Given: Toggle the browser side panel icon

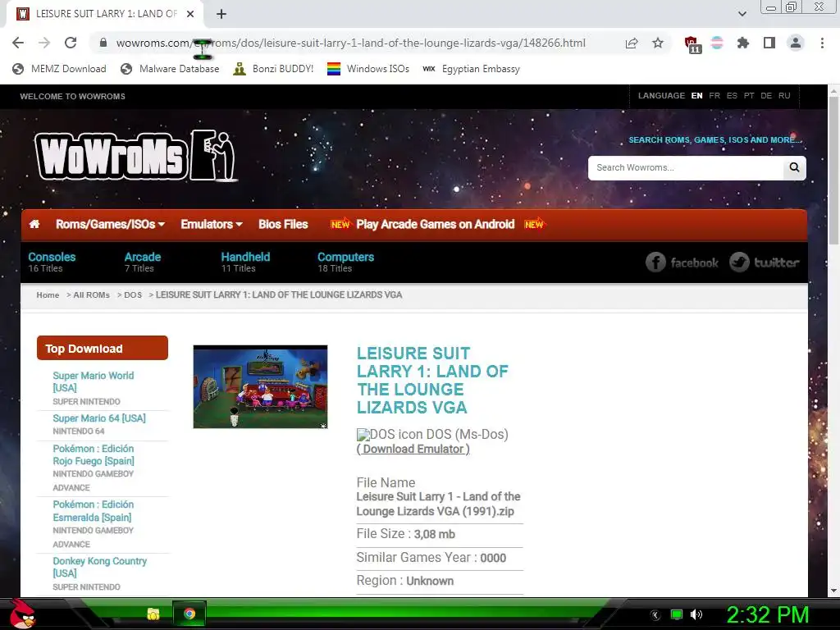Looking at the screenshot, I should (x=769, y=43).
